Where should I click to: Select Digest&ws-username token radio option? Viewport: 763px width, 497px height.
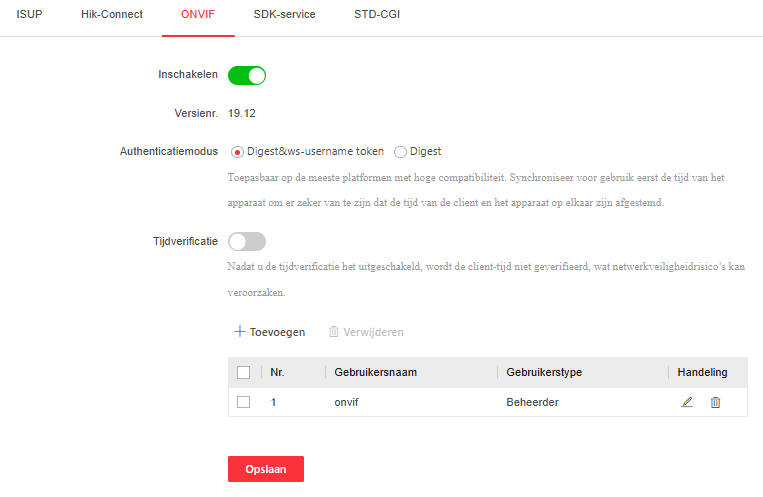[237, 152]
